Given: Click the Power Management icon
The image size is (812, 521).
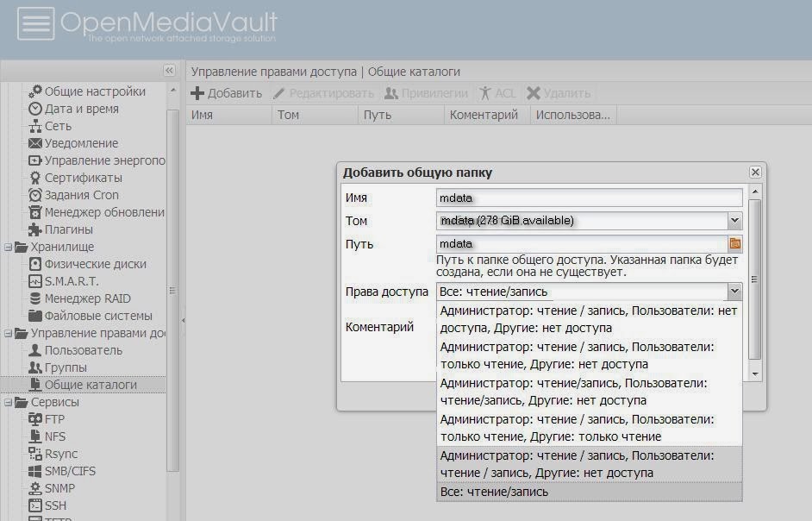Looking at the screenshot, I should coord(34,160).
